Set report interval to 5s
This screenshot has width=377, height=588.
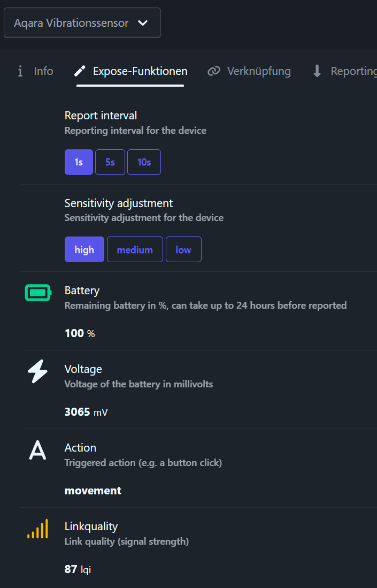(110, 162)
